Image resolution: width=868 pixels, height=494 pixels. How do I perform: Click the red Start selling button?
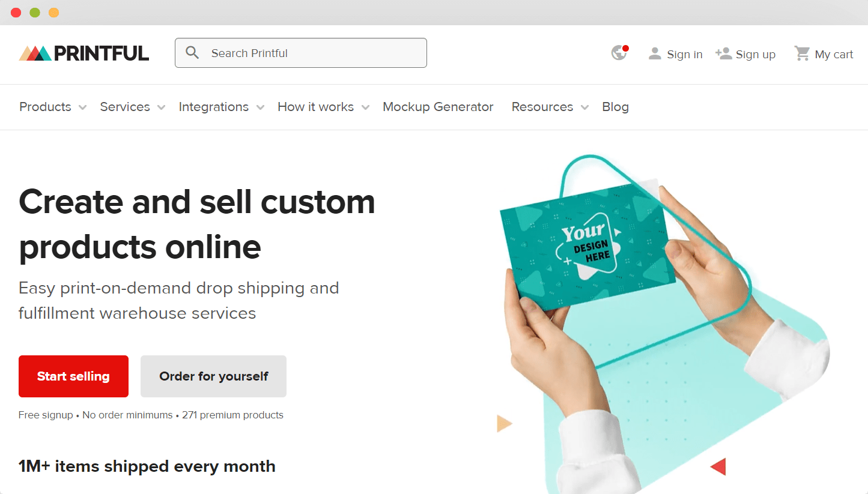[73, 376]
